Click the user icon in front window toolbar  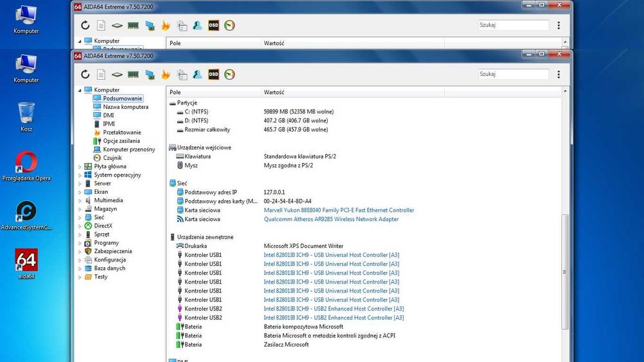point(198,74)
